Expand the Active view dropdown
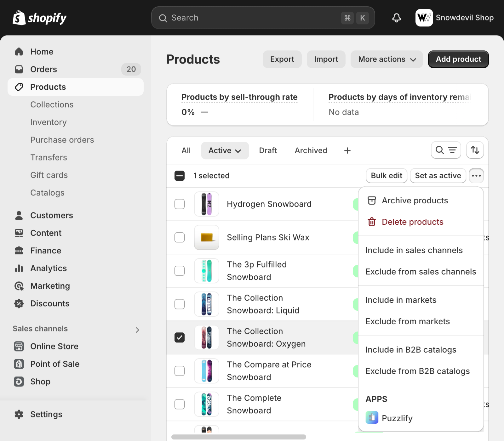The width and height of the screenshot is (504, 441). pyautogui.click(x=225, y=150)
